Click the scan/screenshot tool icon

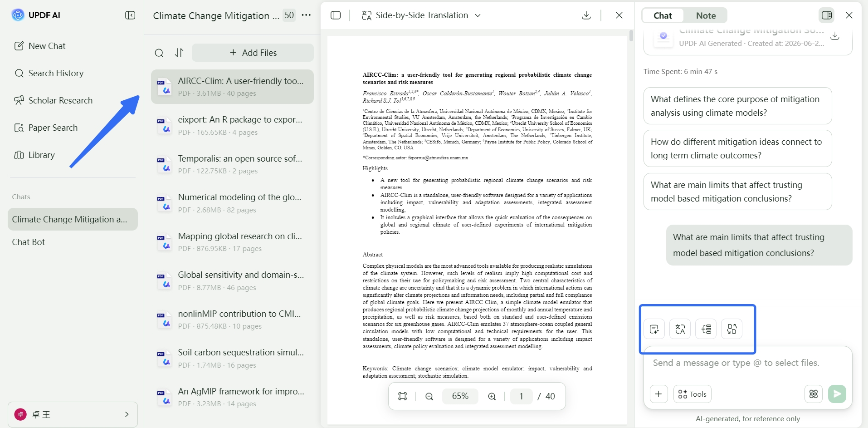(731, 329)
